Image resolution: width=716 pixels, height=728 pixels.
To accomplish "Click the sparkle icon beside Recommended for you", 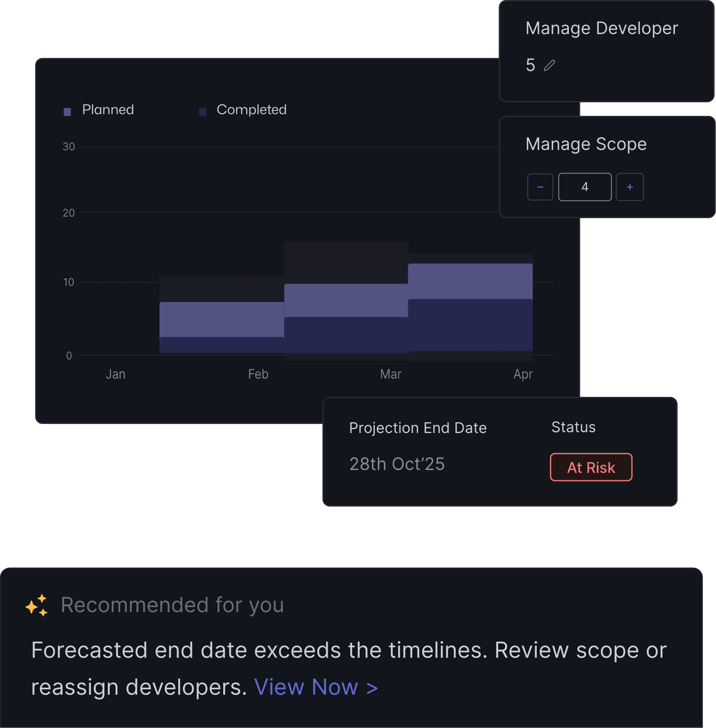I will [37, 605].
